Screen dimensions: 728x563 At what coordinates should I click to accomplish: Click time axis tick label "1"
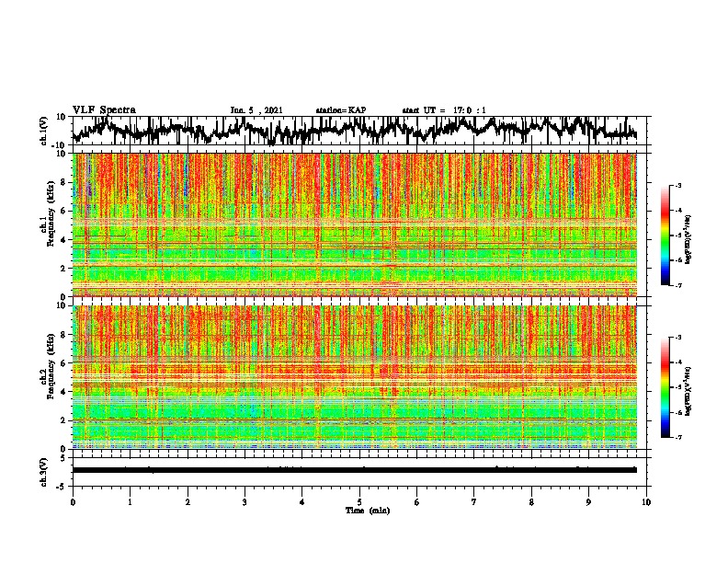[131, 502]
